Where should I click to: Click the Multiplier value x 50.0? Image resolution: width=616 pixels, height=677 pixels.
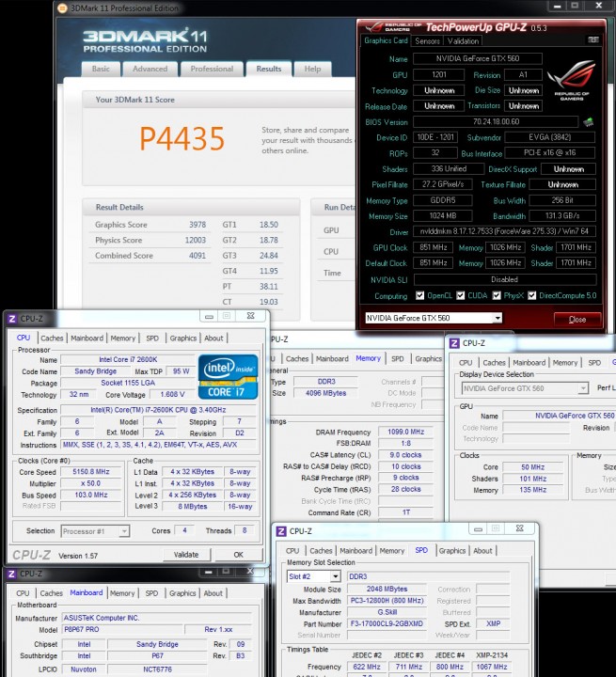[x=91, y=483]
